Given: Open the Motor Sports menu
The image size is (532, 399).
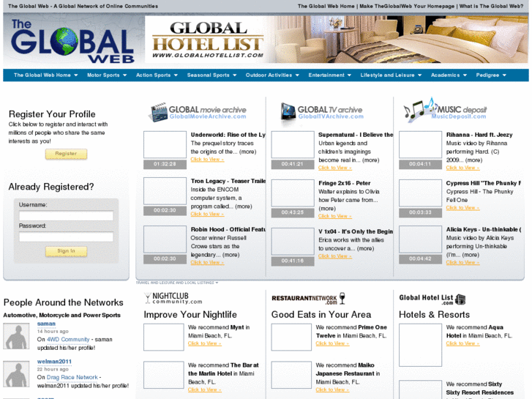Looking at the screenshot, I should 103,75.
